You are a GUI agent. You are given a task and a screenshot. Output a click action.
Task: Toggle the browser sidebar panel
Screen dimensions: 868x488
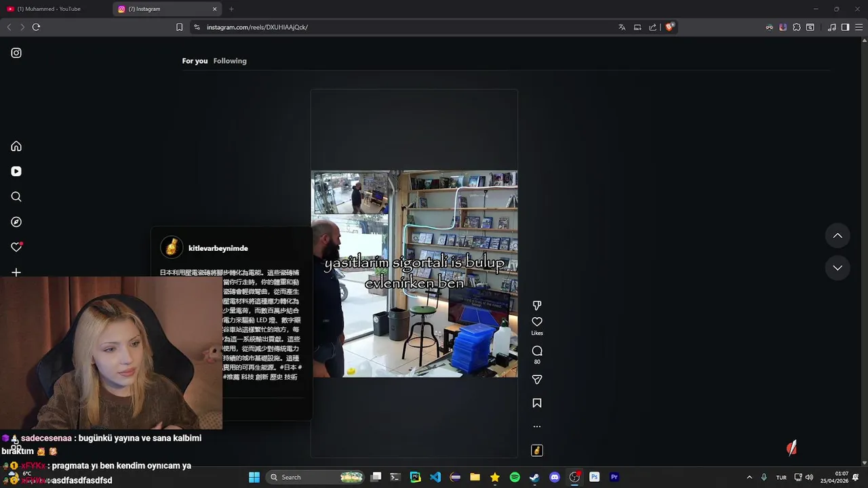(845, 27)
